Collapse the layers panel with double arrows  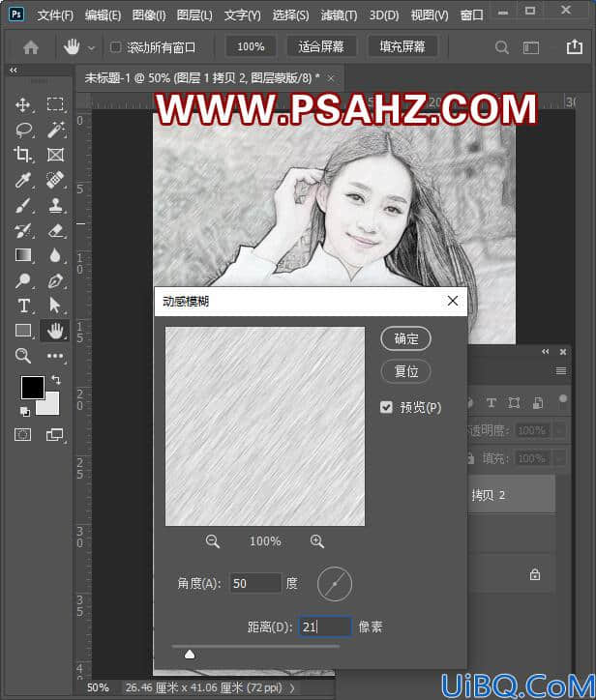(546, 352)
